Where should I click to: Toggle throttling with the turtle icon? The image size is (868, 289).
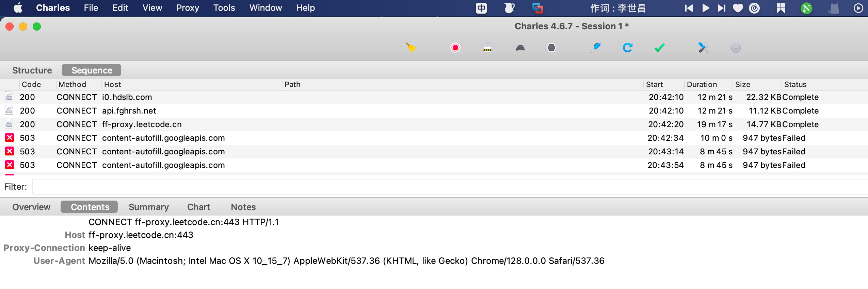pos(520,48)
